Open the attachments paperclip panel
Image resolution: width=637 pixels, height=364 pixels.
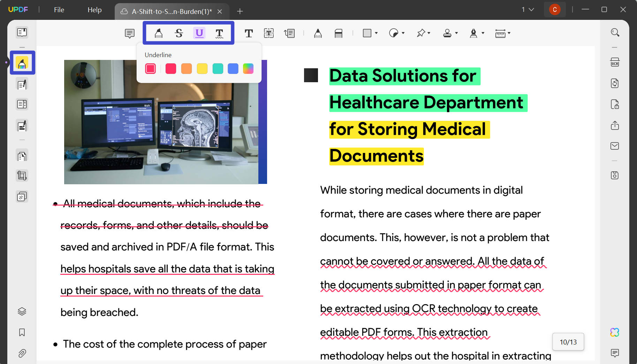pos(22,353)
